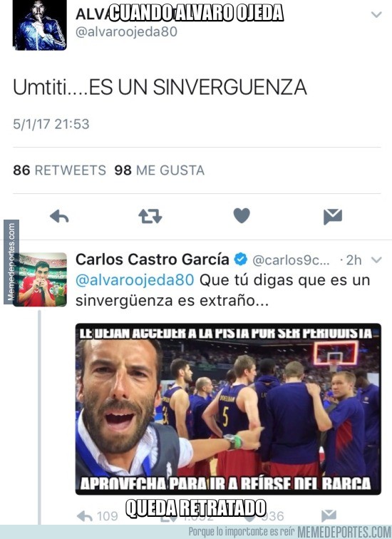The image size is (392, 539).
Task: View the 86 RETWEETS list
Action: pos(59,170)
